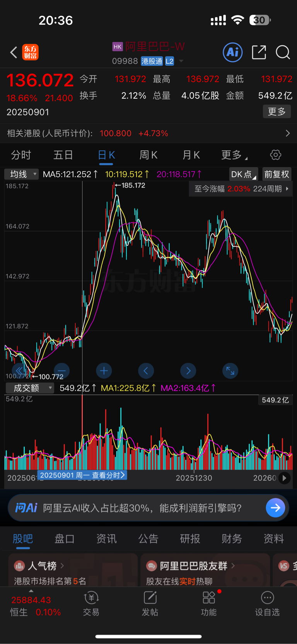Switch to 周K chart tab
The width and height of the screenshot is (297, 644).
[x=148, y=155]
